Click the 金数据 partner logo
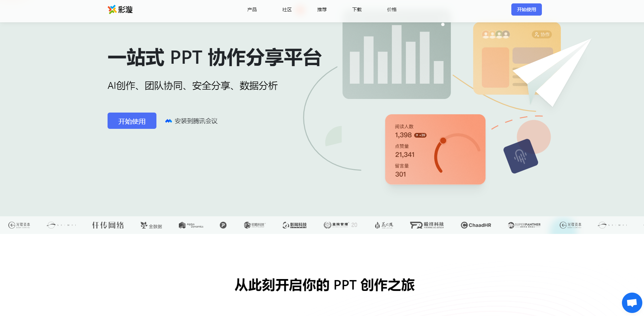Screen dimensions: 644x316 click(x=151, y=225)
